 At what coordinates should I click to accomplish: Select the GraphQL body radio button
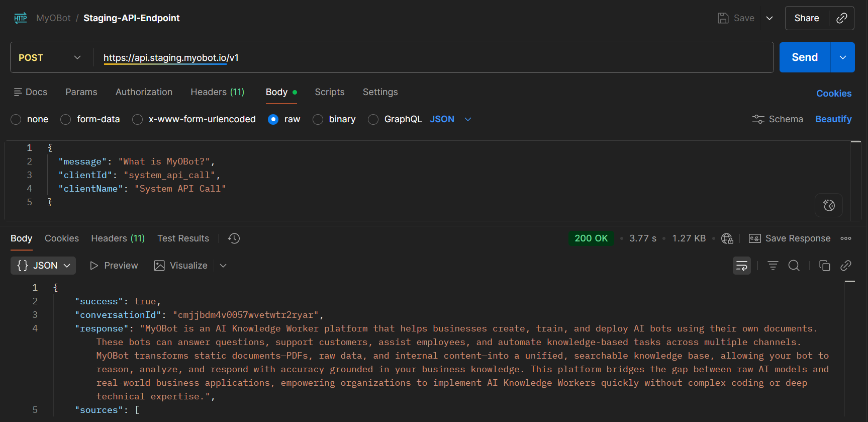tap(373, 119)
